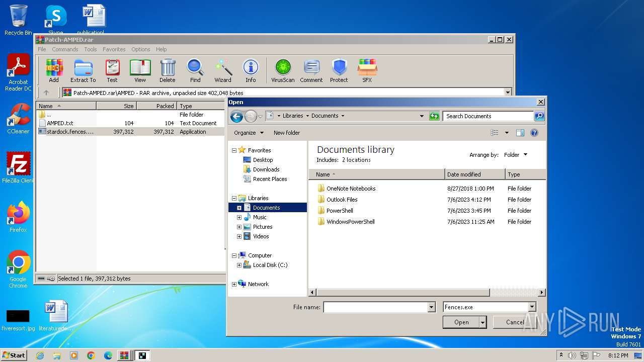This screenshot has height=362, width=644.
Task: Click the Add icon in WinRAR toolbar
Action: pyautogui.click(x=54, y=70)
